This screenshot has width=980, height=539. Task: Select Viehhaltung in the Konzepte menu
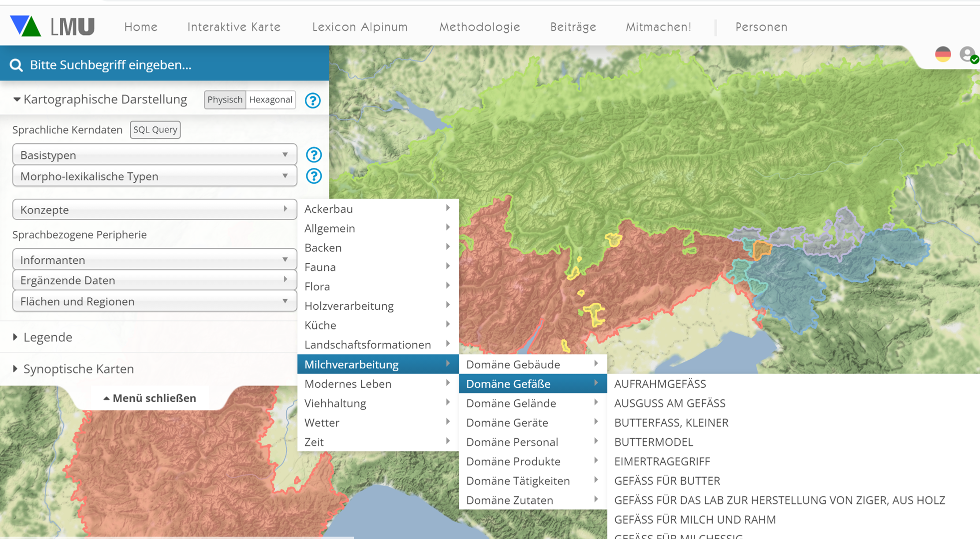coord(335,403)
